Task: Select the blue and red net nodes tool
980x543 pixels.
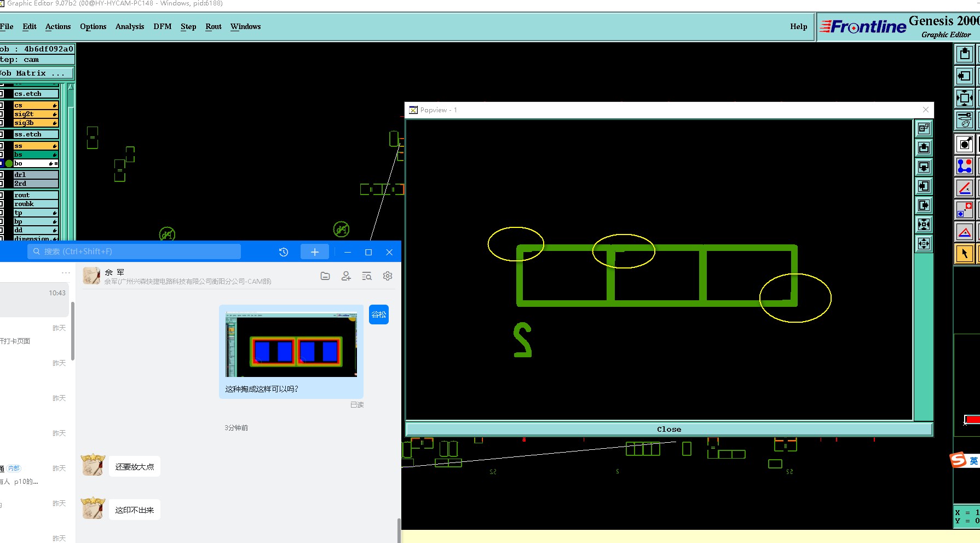Action: coord(965,165)
